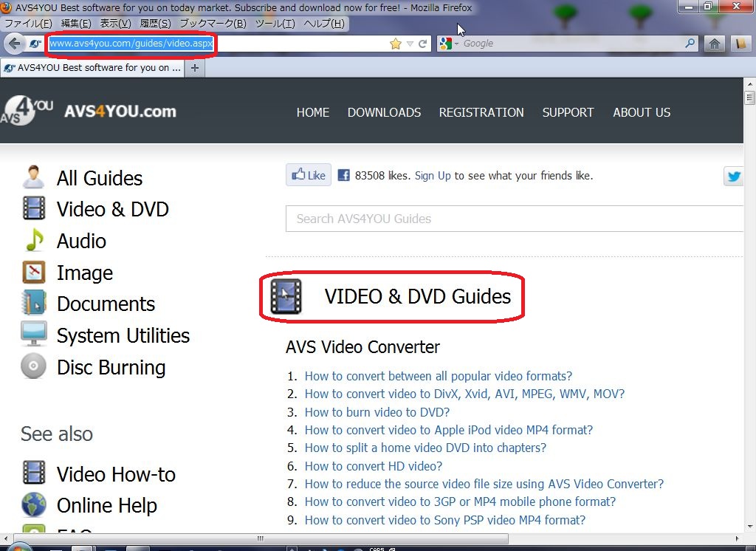Reload the page with the refresh icon

pyautogui.click(x=421, y=43)
